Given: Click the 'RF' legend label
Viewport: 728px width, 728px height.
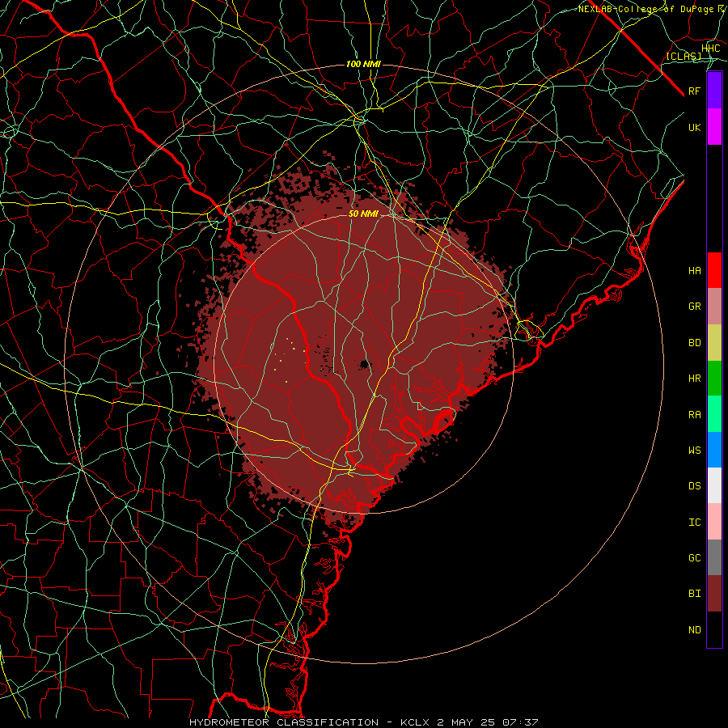Looking at the screenshot, I should (695, 91).
